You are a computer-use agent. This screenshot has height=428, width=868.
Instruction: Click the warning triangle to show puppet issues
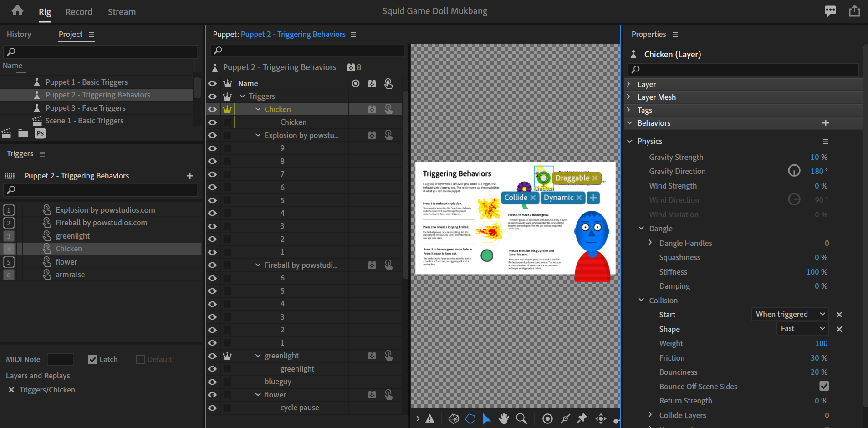430,418
